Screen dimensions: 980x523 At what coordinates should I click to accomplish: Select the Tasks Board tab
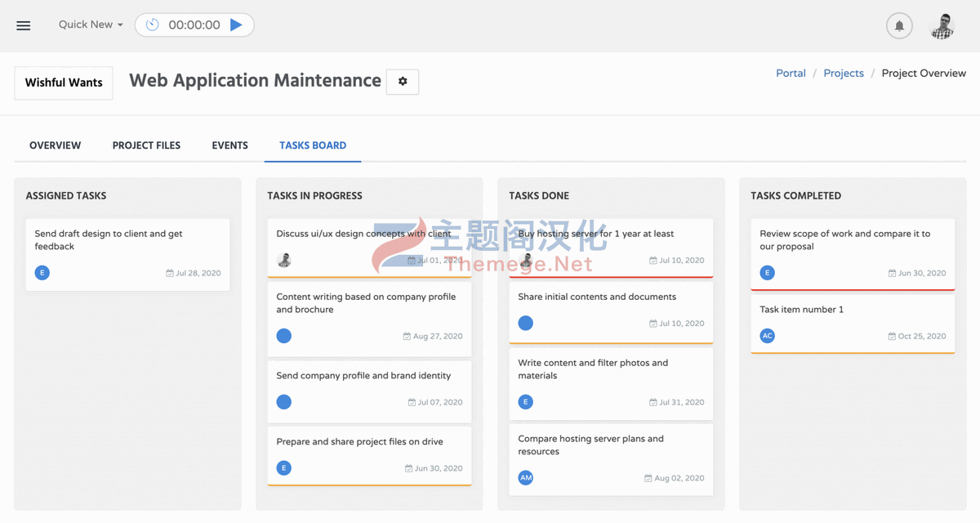313,145
